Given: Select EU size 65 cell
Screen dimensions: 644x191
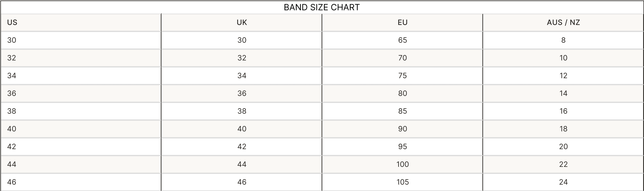Looking at the screenshot, I should (x=402, y=40).
